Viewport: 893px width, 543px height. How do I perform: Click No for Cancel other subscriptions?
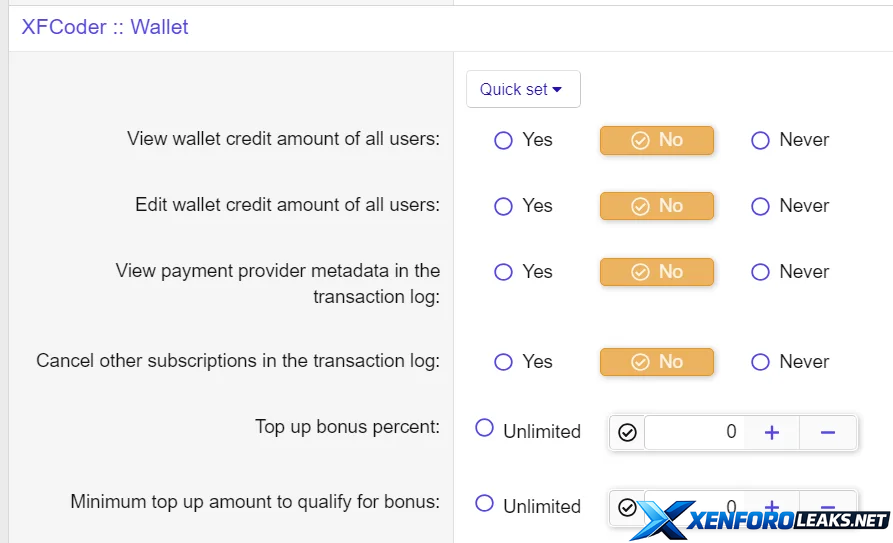pos(657,362)
